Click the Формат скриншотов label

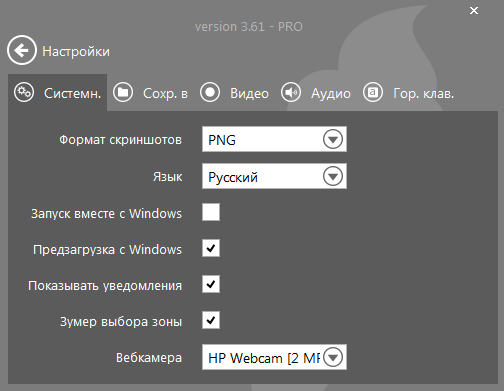tap(121, 140)
